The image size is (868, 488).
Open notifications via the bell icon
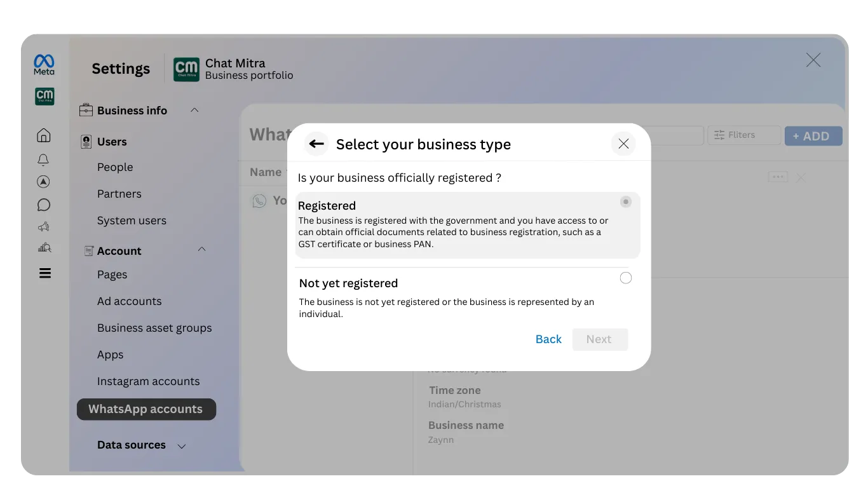point(44,159)
